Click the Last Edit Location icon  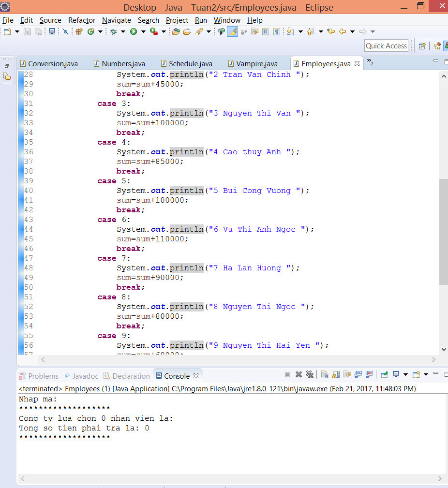331,31
